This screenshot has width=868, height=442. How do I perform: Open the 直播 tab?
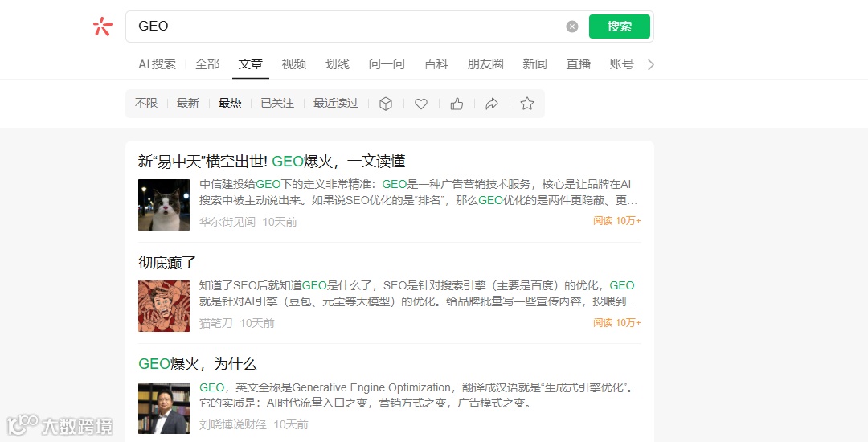578,64
